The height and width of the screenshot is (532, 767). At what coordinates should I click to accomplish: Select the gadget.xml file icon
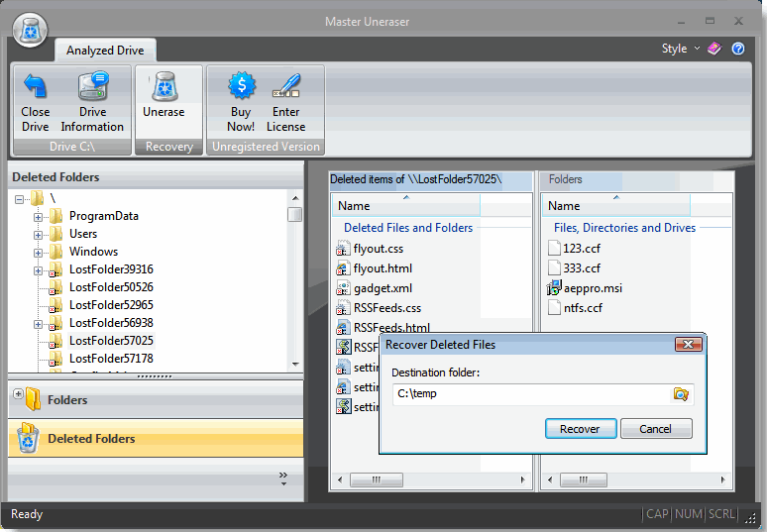tap(344, 288)
